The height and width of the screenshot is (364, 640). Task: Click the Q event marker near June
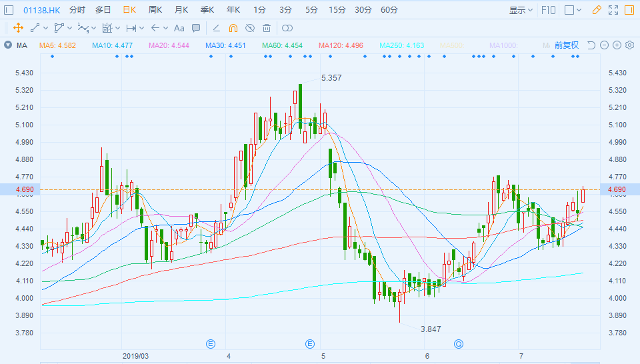[459, 344]
